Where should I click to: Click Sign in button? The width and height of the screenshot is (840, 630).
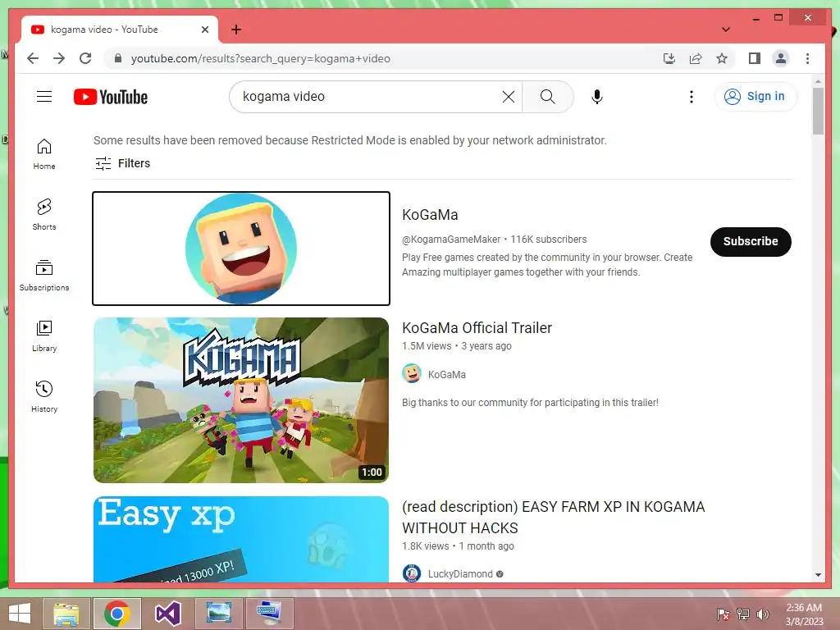pos(756,97)
